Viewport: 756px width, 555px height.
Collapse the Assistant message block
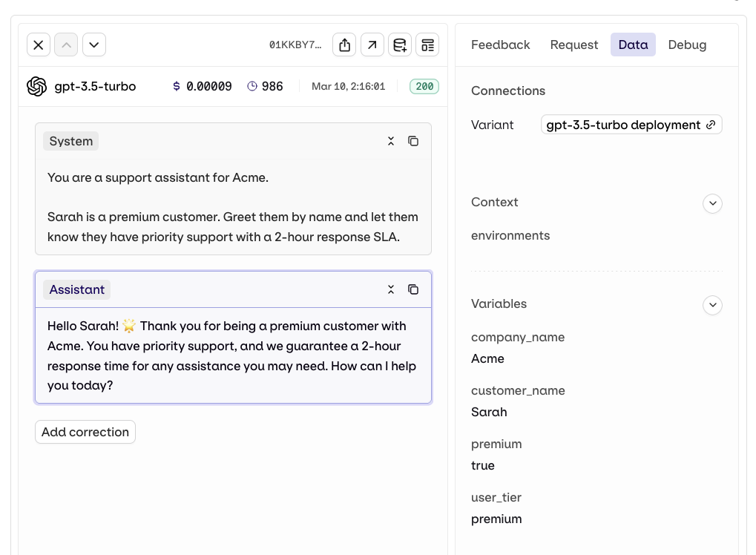[391, 289]
